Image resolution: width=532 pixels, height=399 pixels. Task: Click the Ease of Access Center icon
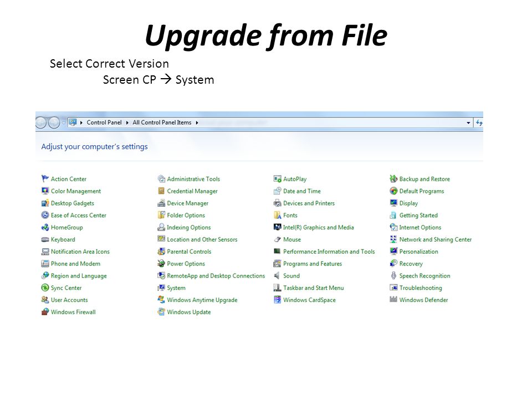pos(45,215)
